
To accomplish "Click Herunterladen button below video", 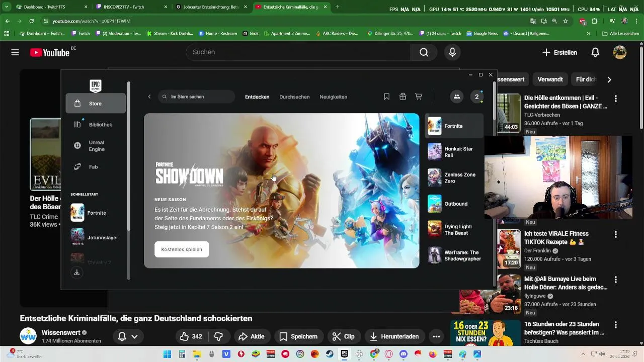I will pyautogui.click(x=394, y=336).
